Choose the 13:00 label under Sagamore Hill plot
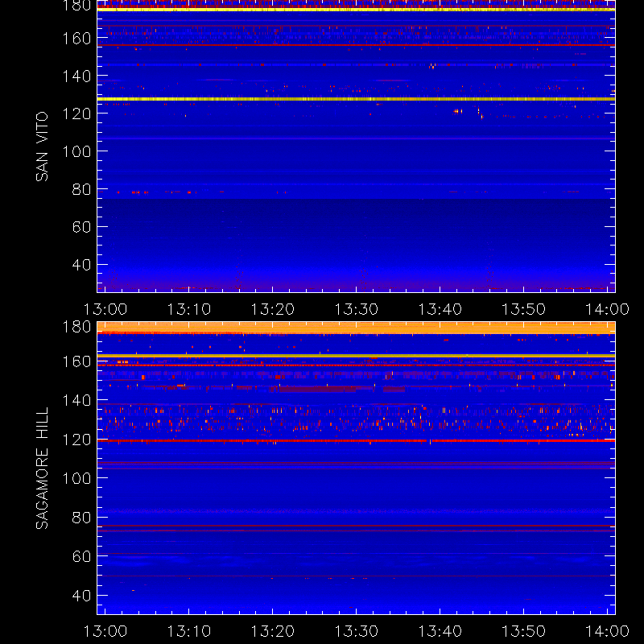The image size is (644, 644). coord(105,631)
